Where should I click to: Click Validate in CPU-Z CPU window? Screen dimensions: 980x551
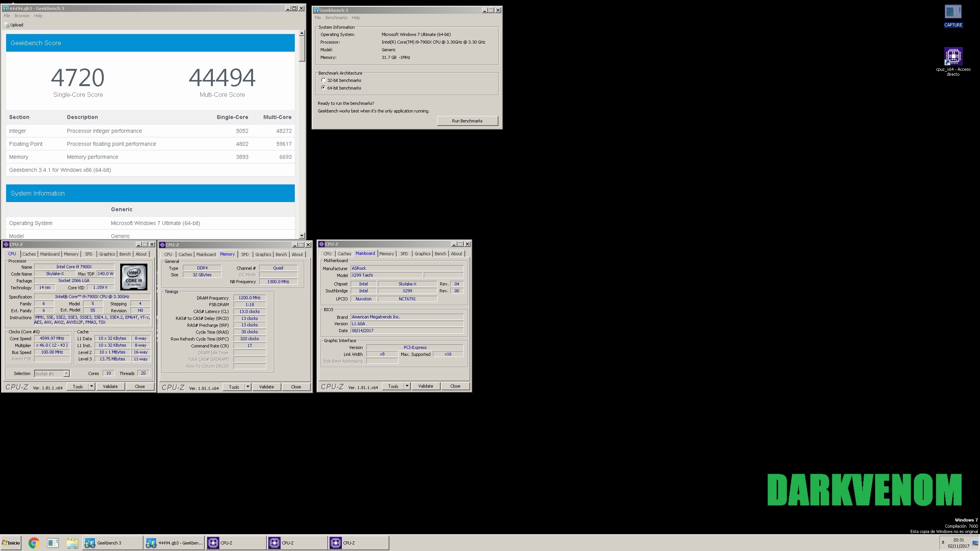(110, 386)
